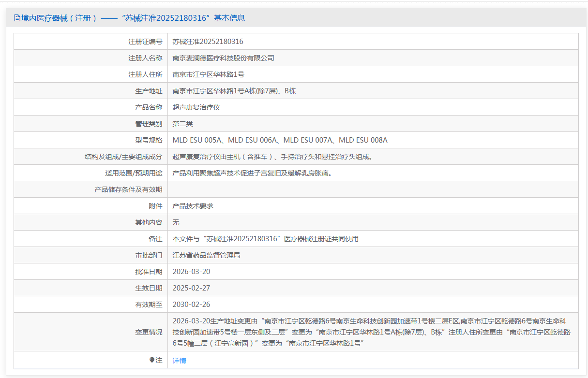Click the 附件 label

[x=155, y=206]
